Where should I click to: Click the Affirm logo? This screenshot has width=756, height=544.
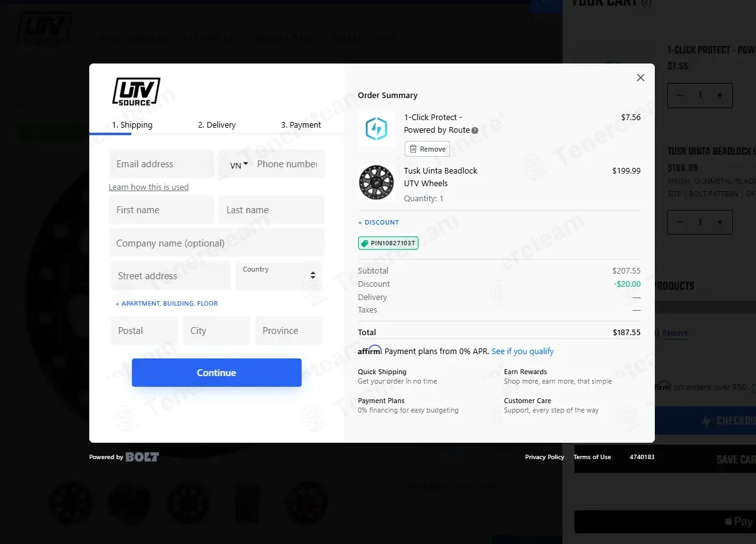pyautogui.click(x=370, y=351)
